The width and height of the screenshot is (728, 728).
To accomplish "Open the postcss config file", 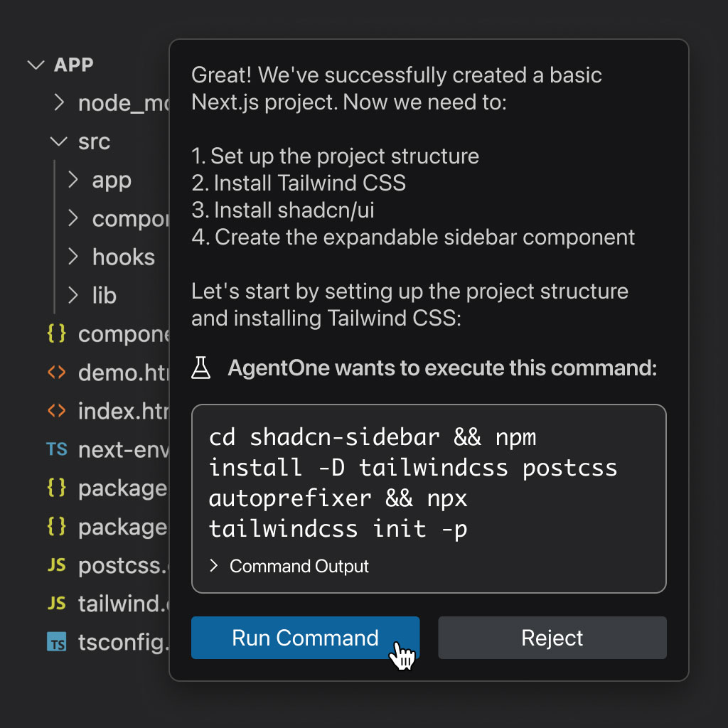I will (123, 565).
